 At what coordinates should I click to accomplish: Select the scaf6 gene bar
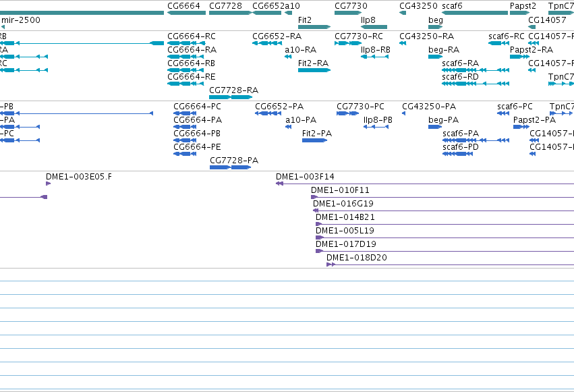[x=475, y=13]
